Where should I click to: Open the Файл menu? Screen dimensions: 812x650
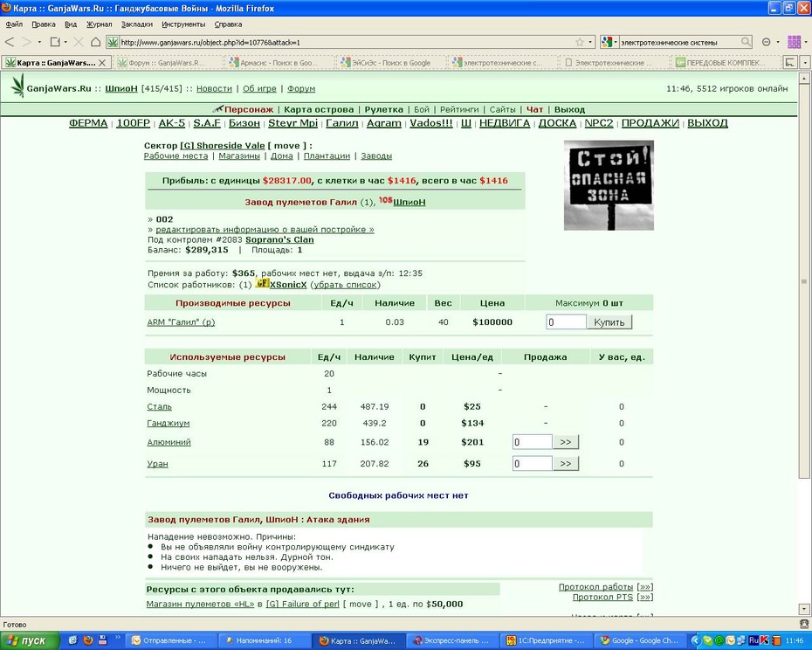tap(14, 24)
